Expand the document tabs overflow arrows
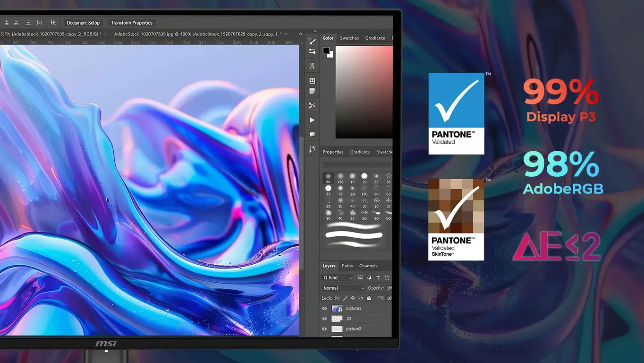This screenshot has height=363, width=644. point(300,34)
